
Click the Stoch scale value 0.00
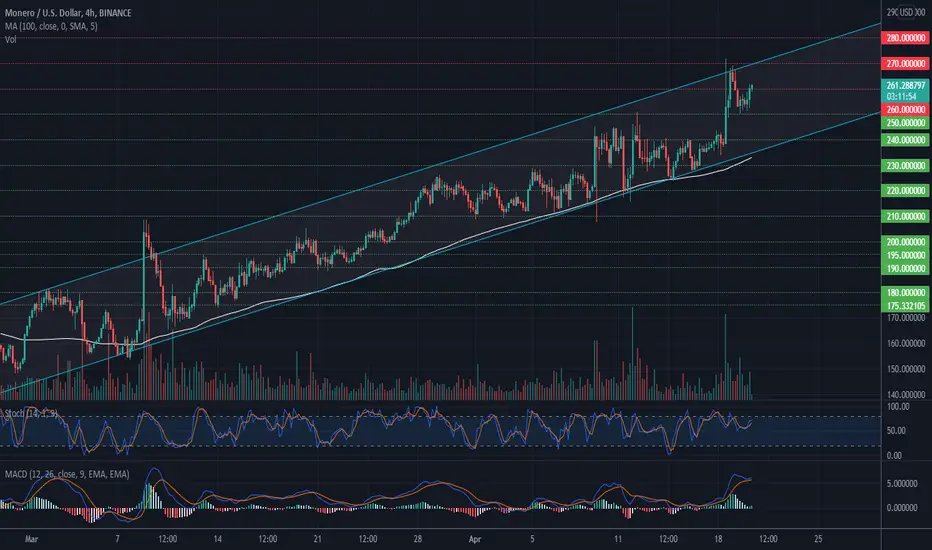pyautogui.click(x=894, y=455)
